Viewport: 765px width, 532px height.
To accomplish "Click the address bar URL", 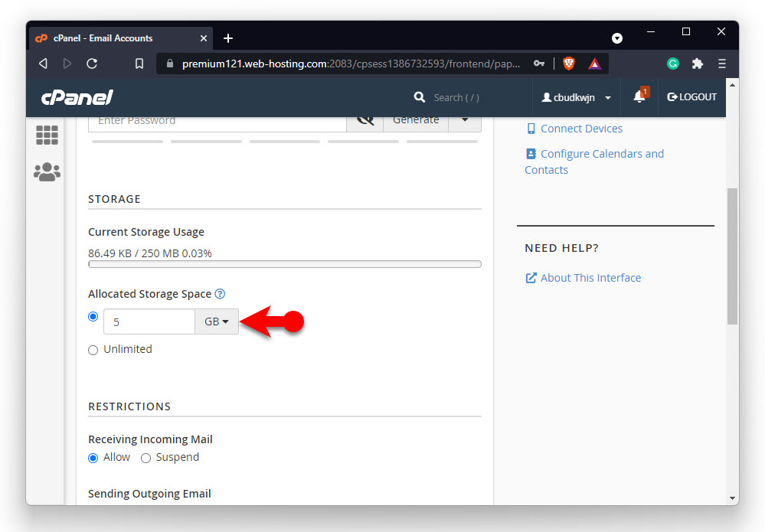I will pyautogui.click(x=351, y=64).
